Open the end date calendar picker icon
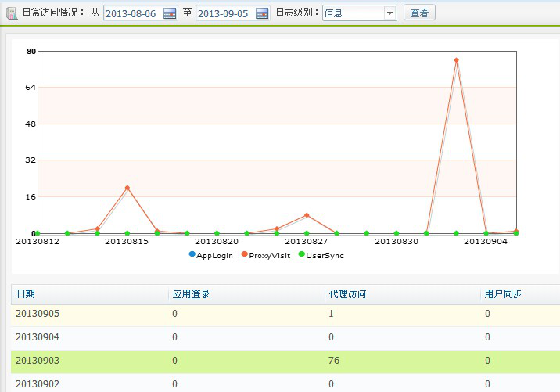 point(262,13)
